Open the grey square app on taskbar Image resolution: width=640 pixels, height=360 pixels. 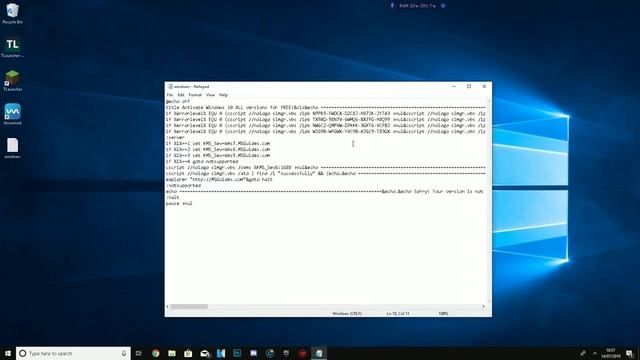[286, 353]
